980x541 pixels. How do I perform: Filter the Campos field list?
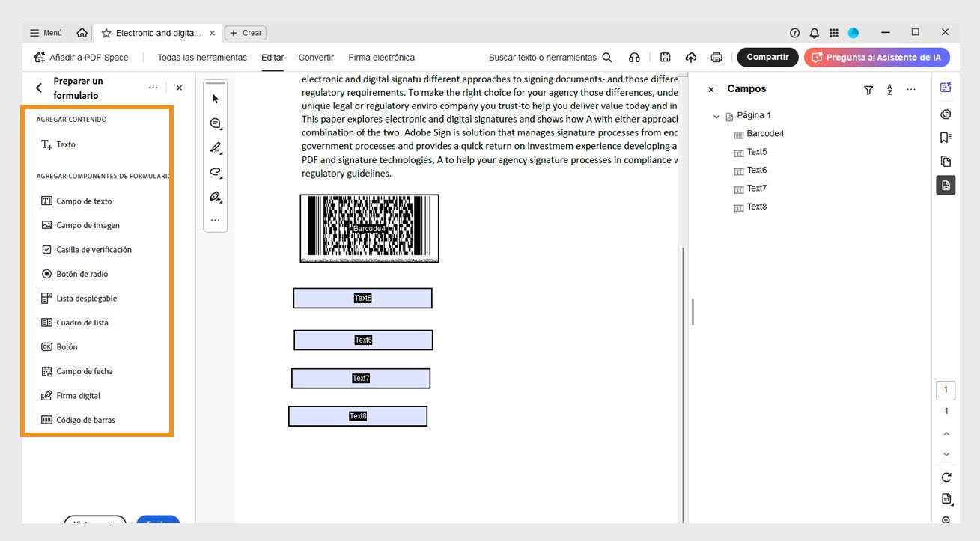868,90
